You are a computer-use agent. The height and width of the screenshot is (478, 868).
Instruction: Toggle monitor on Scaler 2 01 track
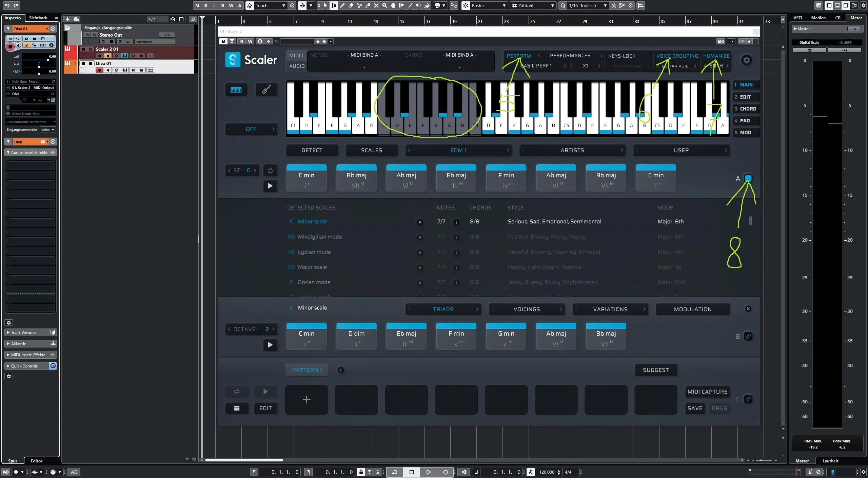(x=108, y=56)
